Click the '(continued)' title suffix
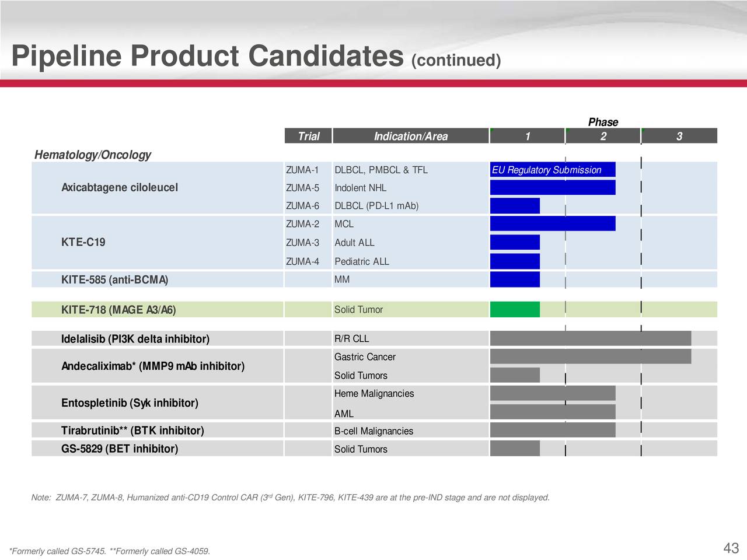The width and height of the screenshot is (747, 560). (456, 61)
